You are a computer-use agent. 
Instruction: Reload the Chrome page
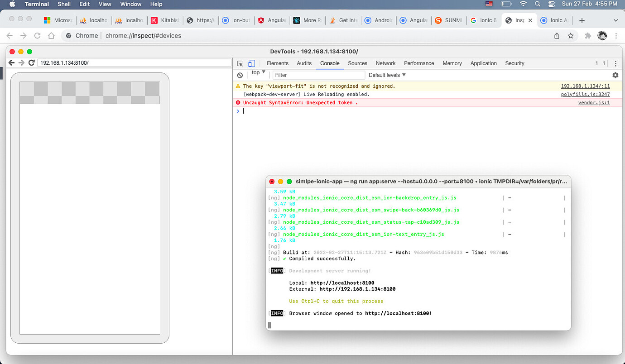coord(38,35)
